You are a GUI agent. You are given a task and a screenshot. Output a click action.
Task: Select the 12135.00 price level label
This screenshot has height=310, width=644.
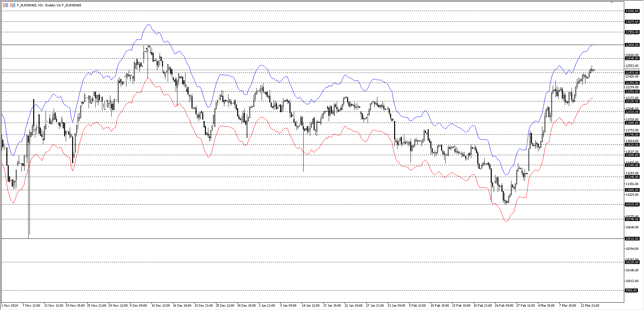(x=632, y=101)
